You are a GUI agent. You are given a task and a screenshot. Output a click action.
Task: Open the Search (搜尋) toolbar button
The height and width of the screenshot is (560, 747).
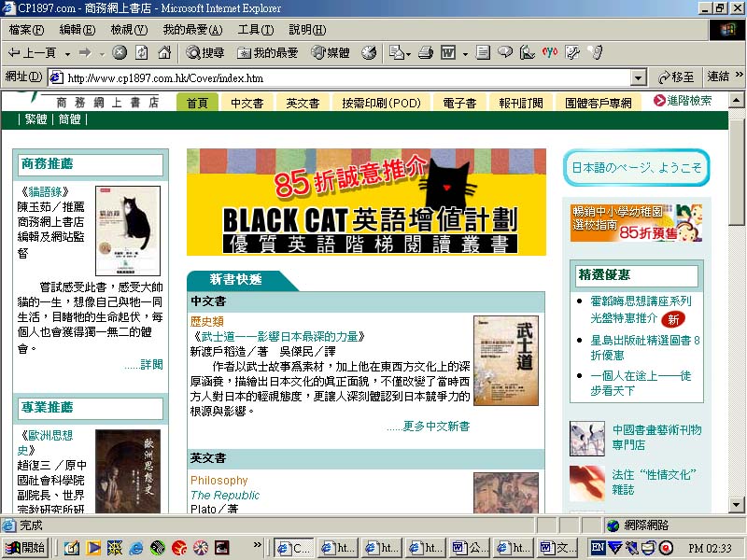(x=204, y=52)
